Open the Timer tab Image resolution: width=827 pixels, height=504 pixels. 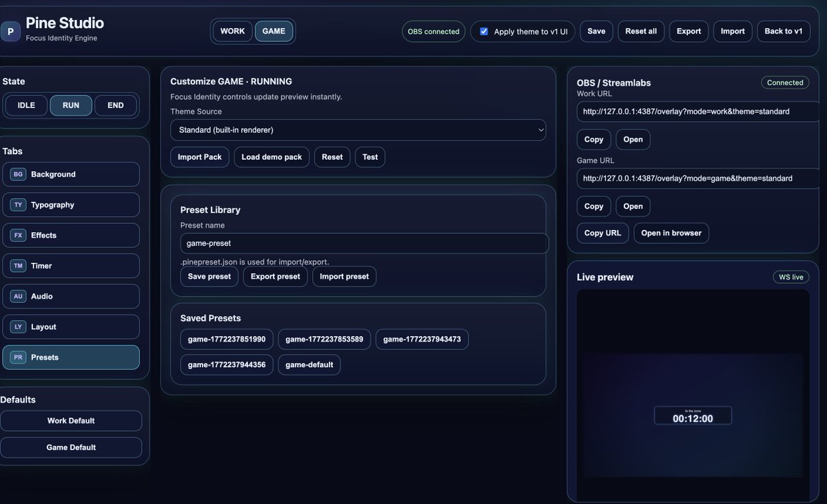[71, 266]
